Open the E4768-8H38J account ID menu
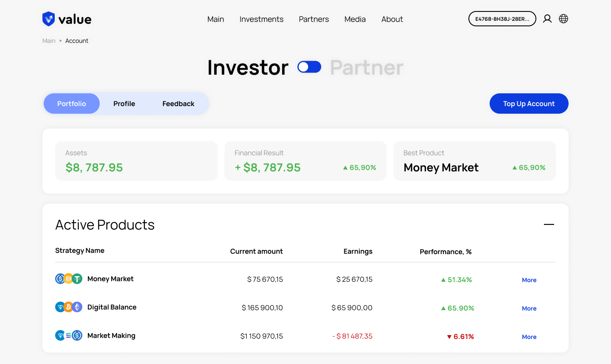611x364 pixels. (x=502, y=19)
